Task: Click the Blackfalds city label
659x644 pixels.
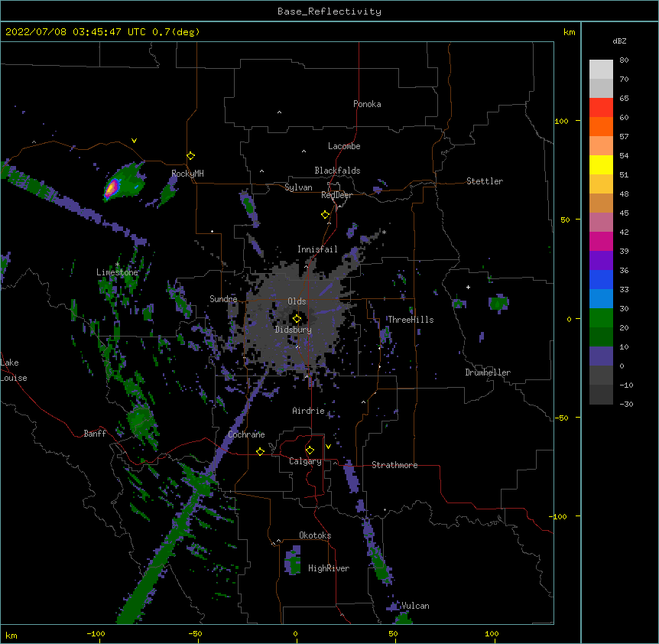Action: pos(337,171)
